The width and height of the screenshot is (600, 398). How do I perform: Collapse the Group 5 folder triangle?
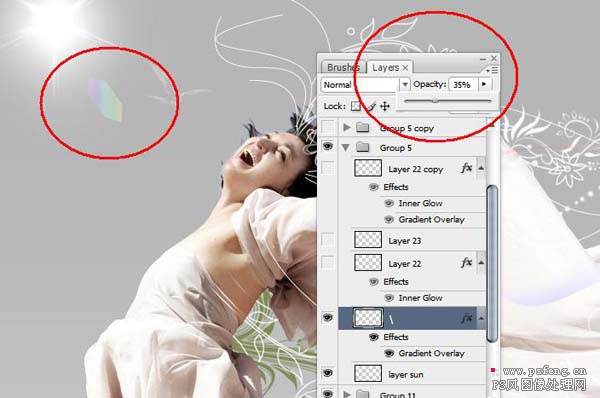pos(346,147)
